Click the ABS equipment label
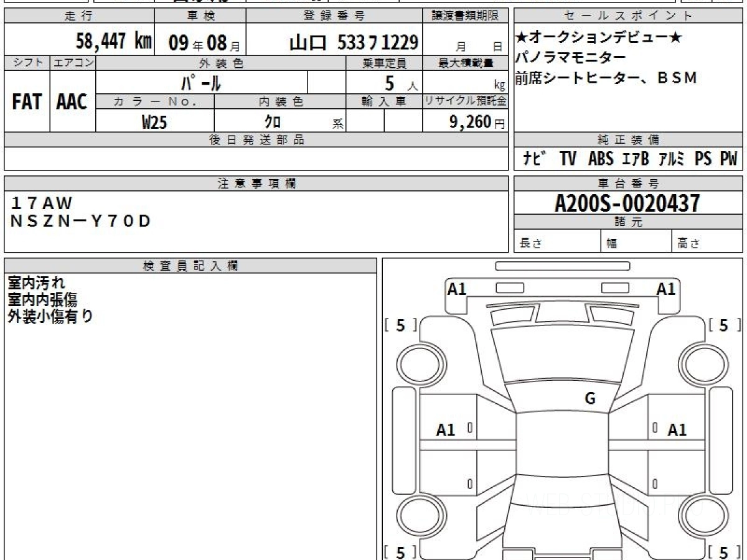 (601, 159)
